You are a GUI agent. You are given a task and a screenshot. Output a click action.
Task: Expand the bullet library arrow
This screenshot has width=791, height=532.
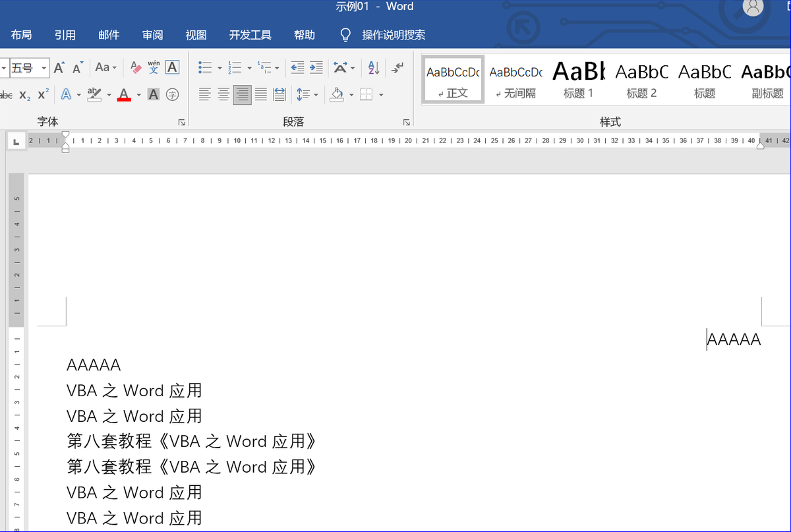coord(218,68)
